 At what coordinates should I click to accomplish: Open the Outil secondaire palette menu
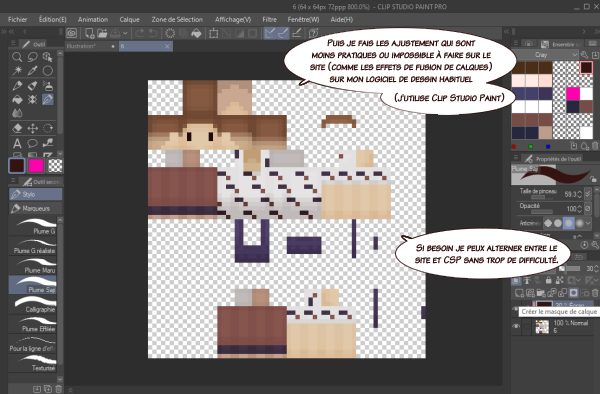[13, 181]
